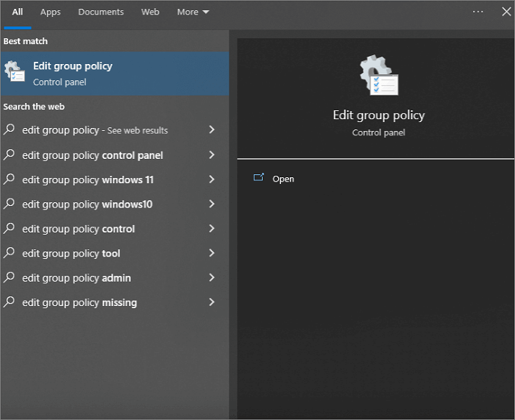This screenshot has width=515, height=420.
Task: Click magnifier icon beside 'windows 11' suggestion
Action: click(9, 179)
